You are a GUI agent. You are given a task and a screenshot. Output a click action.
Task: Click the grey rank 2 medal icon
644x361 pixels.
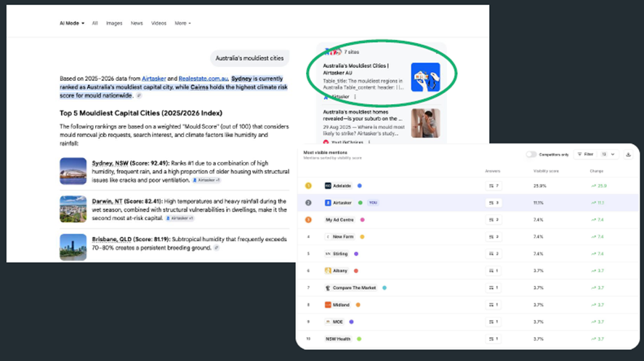[308, 203]
